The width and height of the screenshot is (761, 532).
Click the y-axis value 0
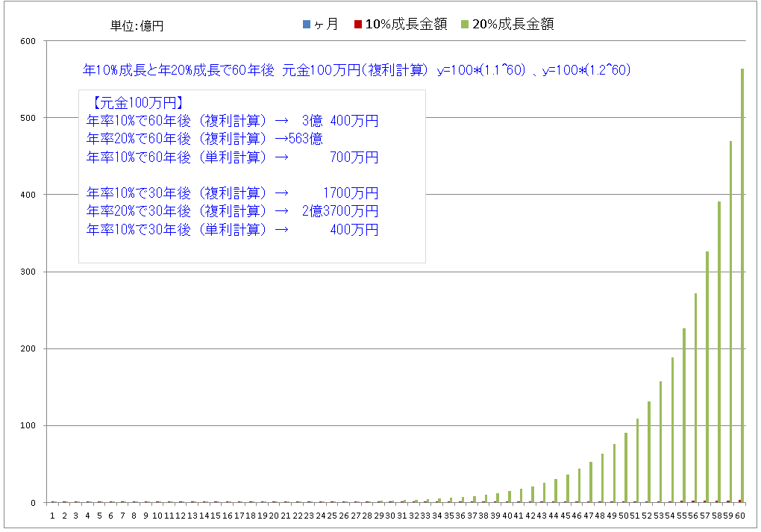click(x=33, y=503)
